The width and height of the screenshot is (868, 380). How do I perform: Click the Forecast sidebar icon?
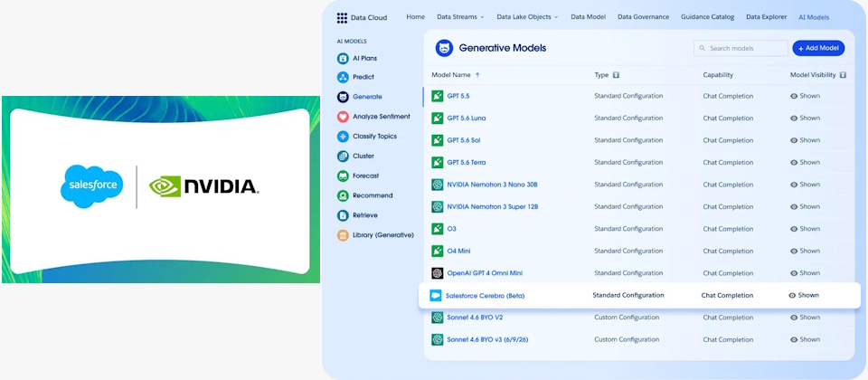point(343,176)
